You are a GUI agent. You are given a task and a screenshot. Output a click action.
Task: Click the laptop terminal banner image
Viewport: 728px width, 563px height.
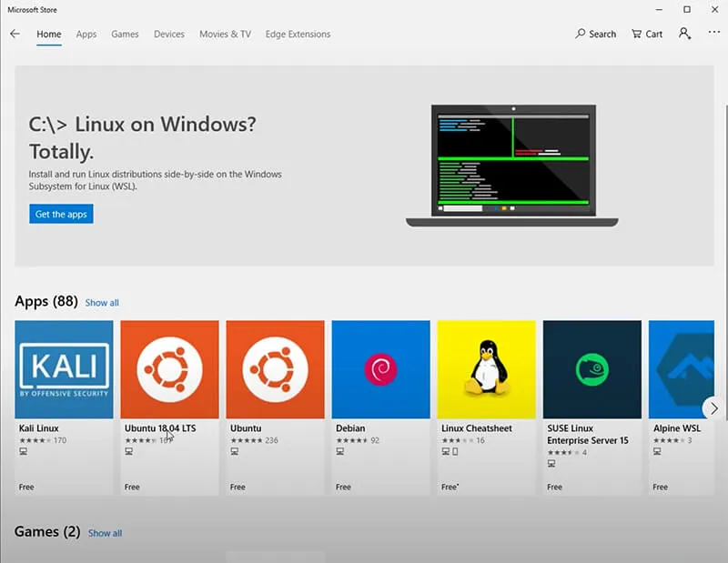(512, 166)
